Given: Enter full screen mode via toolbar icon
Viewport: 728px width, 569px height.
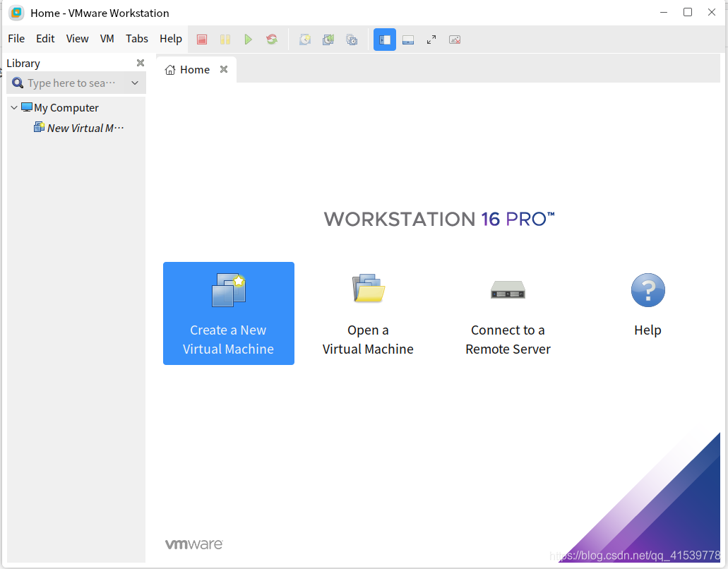Looking at the screenshot, I should (431, 40).
